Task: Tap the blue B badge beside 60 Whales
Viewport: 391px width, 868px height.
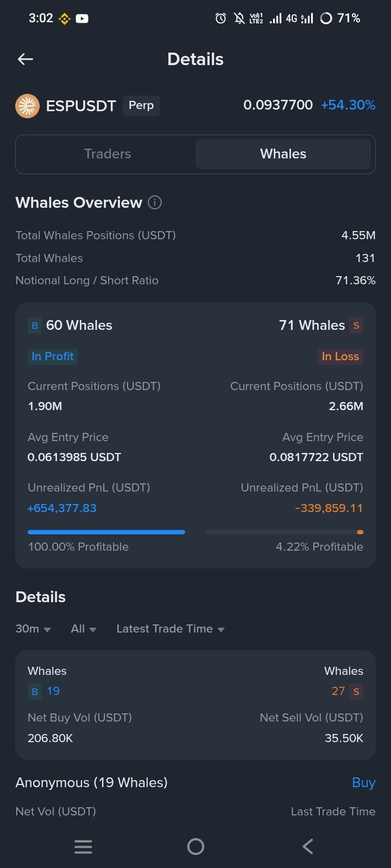Action: (35, 325)
